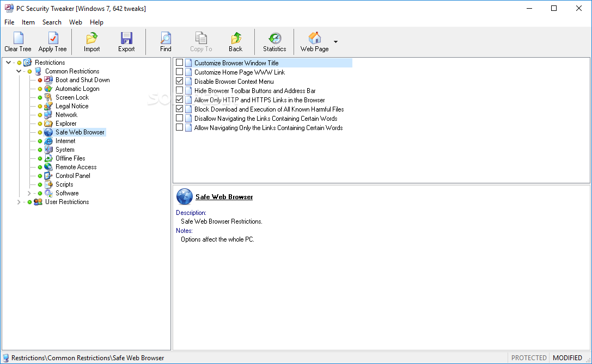Click the status bar path text

tap(88, 358)
